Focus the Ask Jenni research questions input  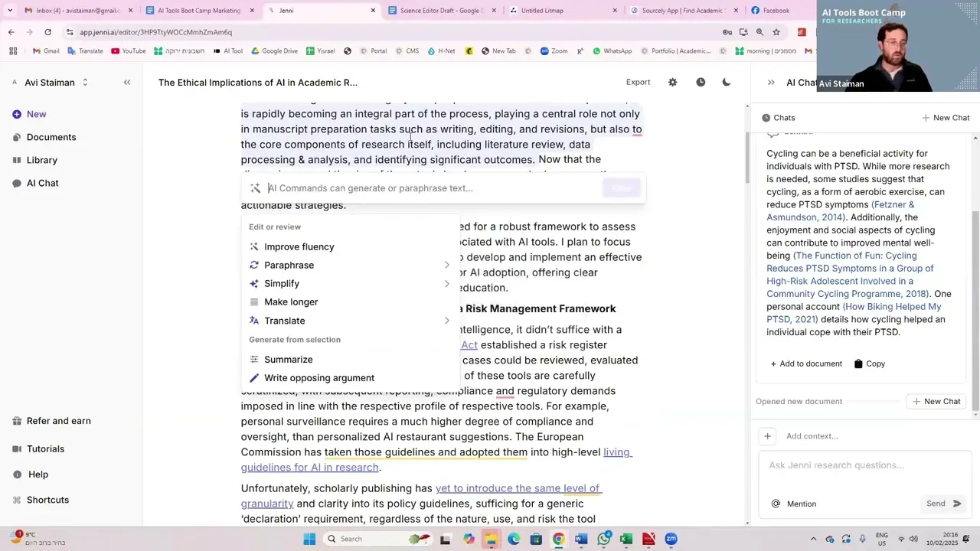click(864, 465)
